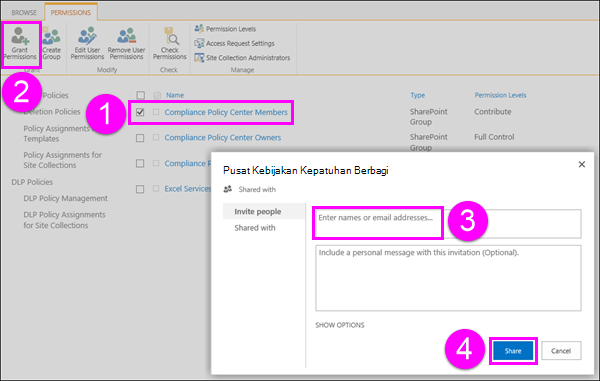Viewport: 600px width, 381px height.
Task: Click the Cancel button
Action: [x=561, y=351]
